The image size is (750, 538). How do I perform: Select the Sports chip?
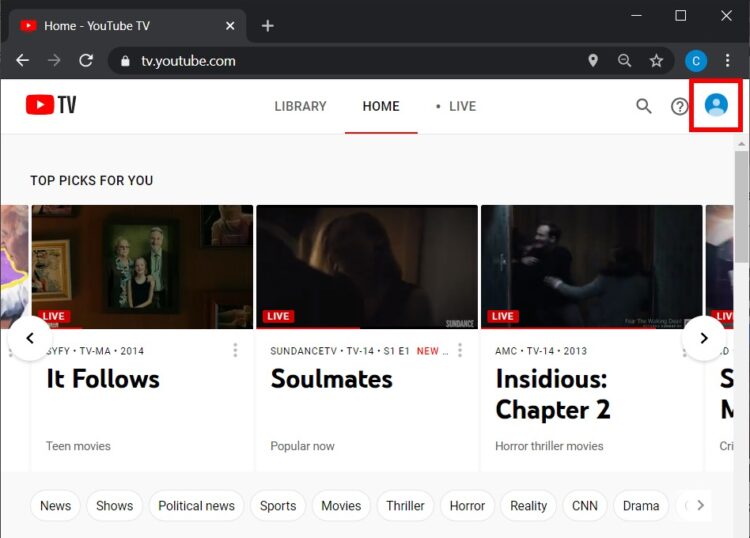click(x=278, y=506)
